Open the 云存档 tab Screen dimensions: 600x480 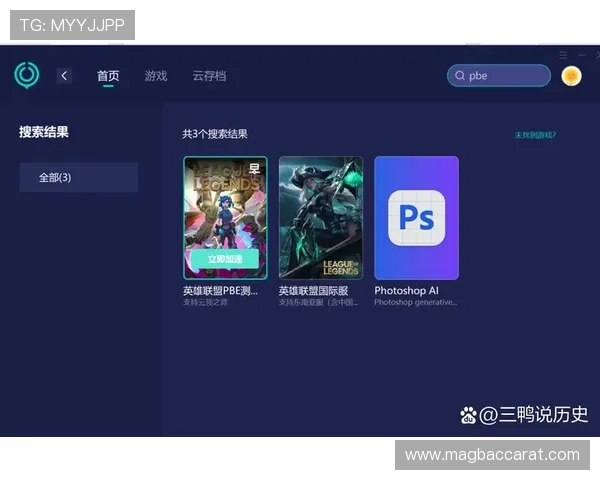pos(209,76)
